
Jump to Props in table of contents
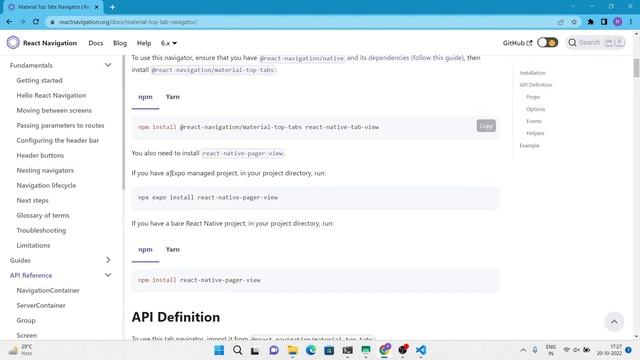tap(533, 97)
